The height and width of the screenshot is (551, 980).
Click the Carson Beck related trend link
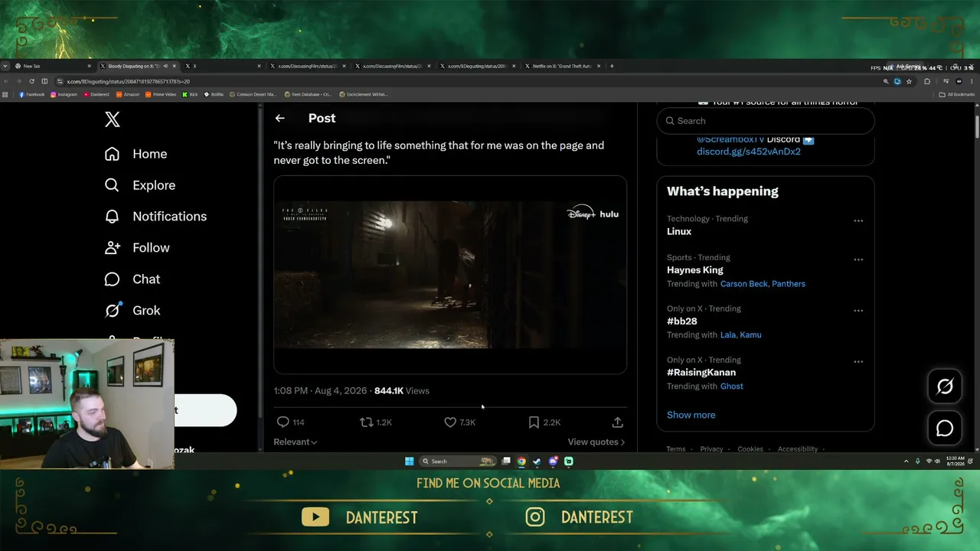pyautogui.click(x=743, y=284)
